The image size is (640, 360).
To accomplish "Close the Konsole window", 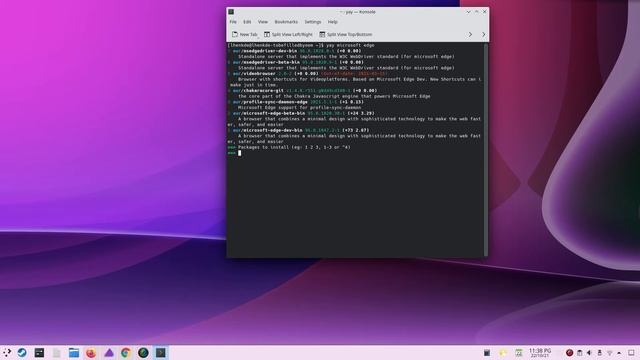I will [x=484, y=12].
